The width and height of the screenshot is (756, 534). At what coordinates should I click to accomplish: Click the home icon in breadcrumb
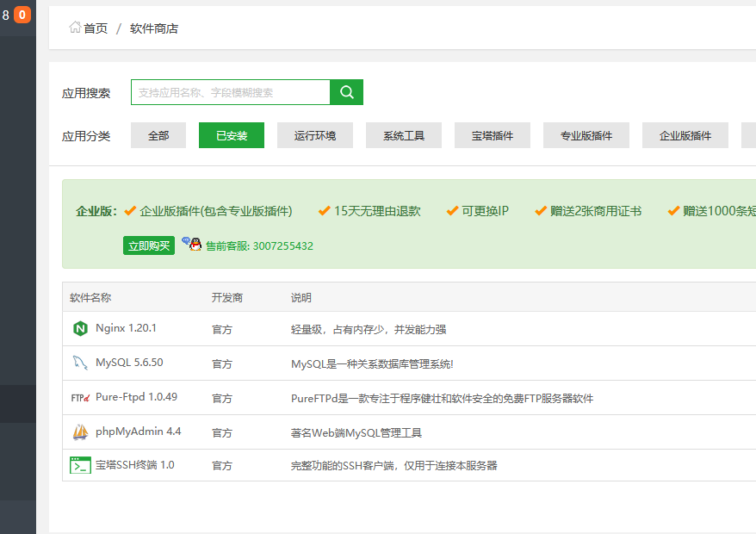(x=75, y=28)
